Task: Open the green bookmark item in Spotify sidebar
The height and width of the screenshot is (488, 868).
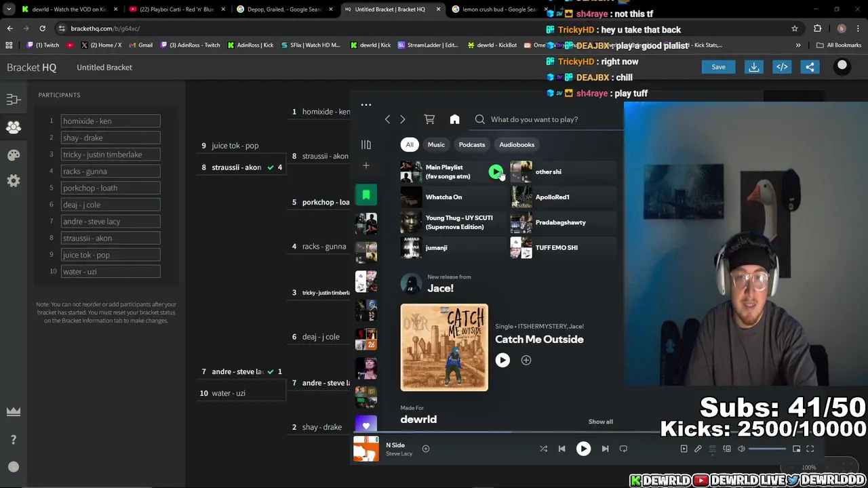Action: 366,195
